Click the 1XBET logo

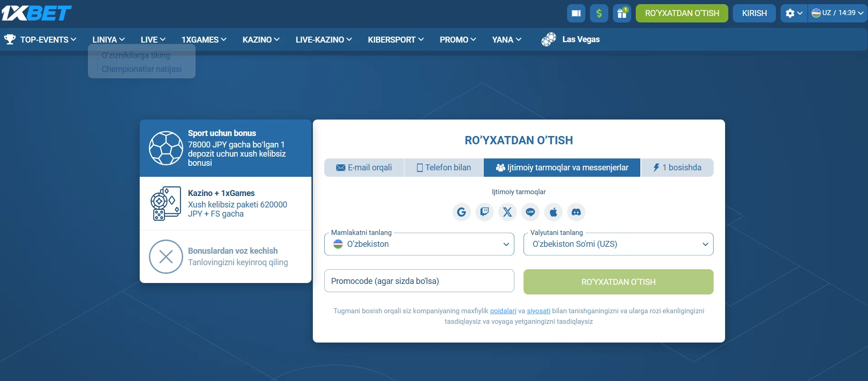(x=37, y=13)
